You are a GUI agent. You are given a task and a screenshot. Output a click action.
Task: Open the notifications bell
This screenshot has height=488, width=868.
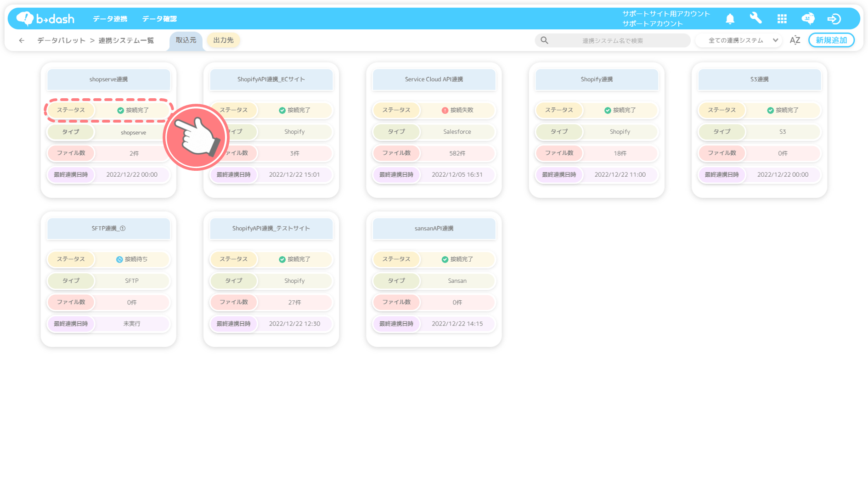point(730,18)
